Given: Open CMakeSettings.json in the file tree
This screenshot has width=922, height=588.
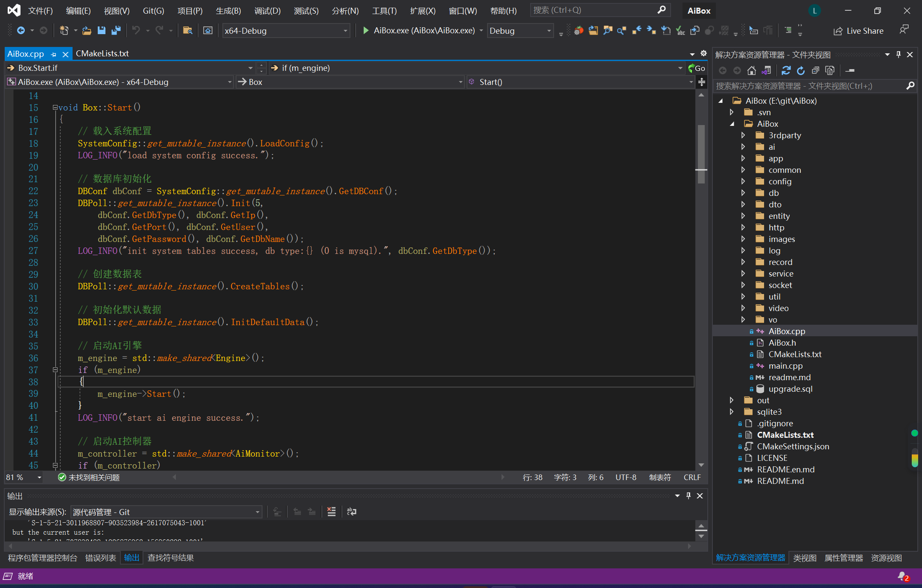Looking at the screenshot, I should 793,446.
